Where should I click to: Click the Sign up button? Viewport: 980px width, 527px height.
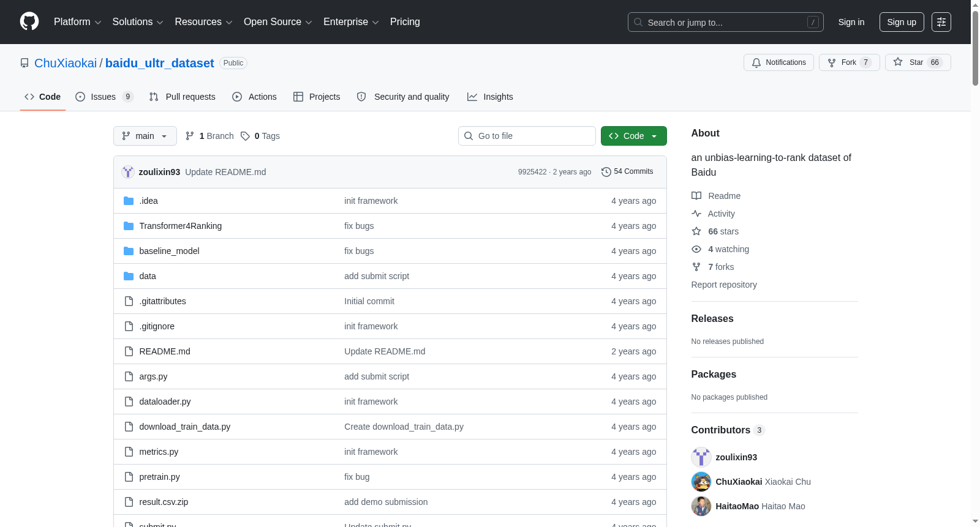pos(902,22)
